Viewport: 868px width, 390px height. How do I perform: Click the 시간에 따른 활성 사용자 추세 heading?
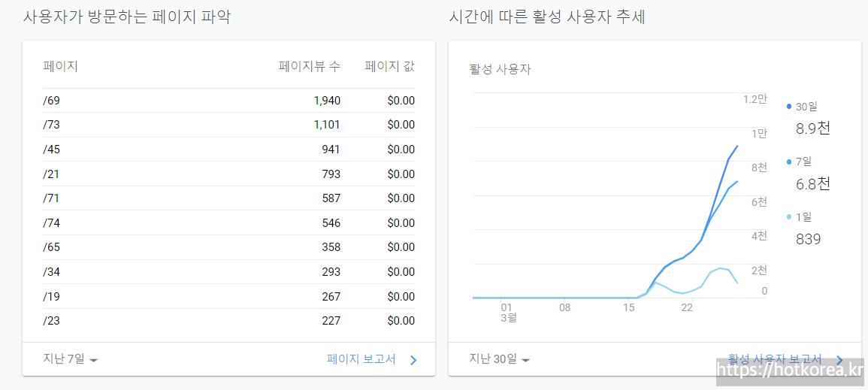pos(549,17)
